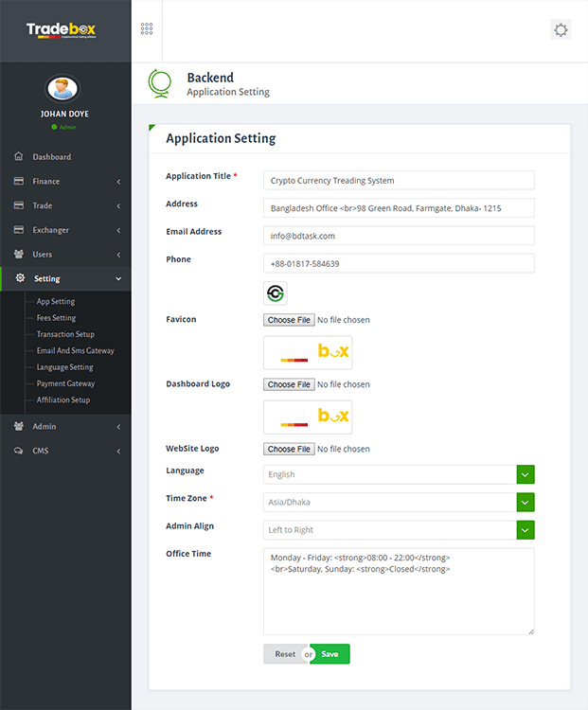588x710 pixels.
Task: Select Language Setting in sidebar
Action: [x=64, y=367]
